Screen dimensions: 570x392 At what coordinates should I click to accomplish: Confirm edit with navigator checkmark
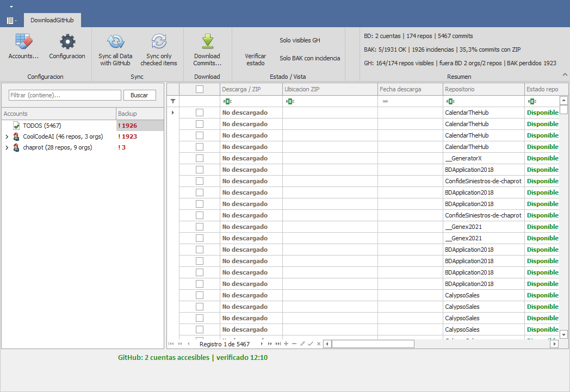pyautogui.click(x=311, y=344)
